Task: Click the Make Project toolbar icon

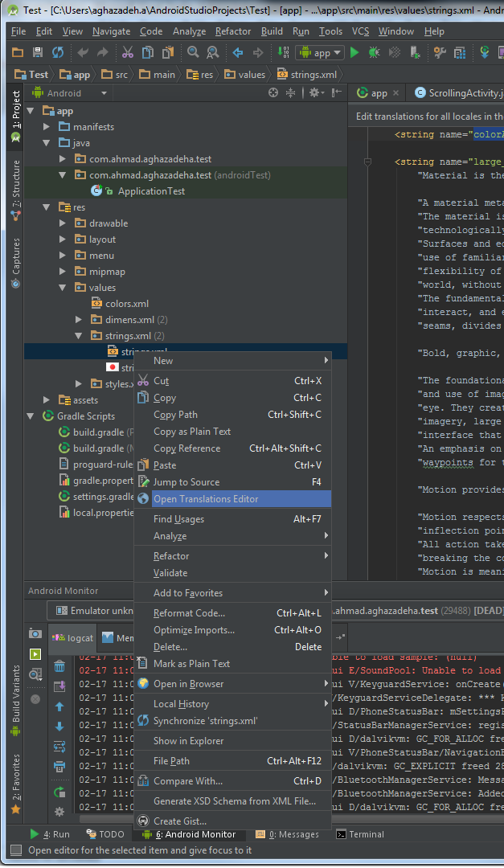Action: click(x=283, y=52)
